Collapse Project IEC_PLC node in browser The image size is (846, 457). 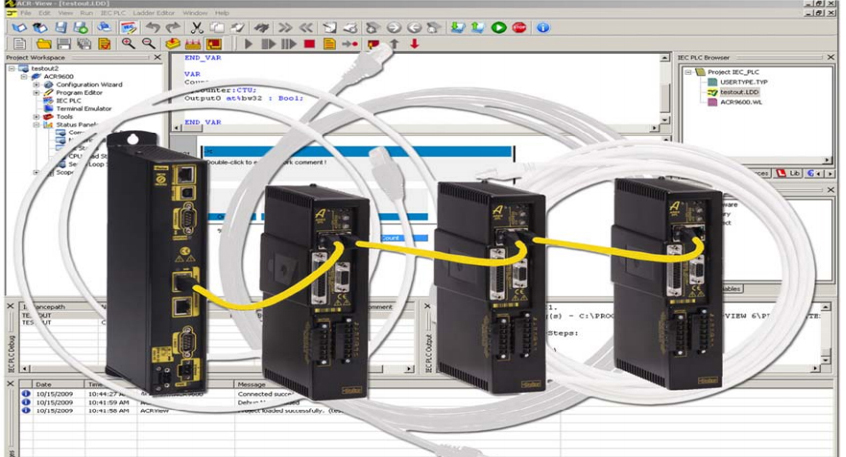coord(688,72)
